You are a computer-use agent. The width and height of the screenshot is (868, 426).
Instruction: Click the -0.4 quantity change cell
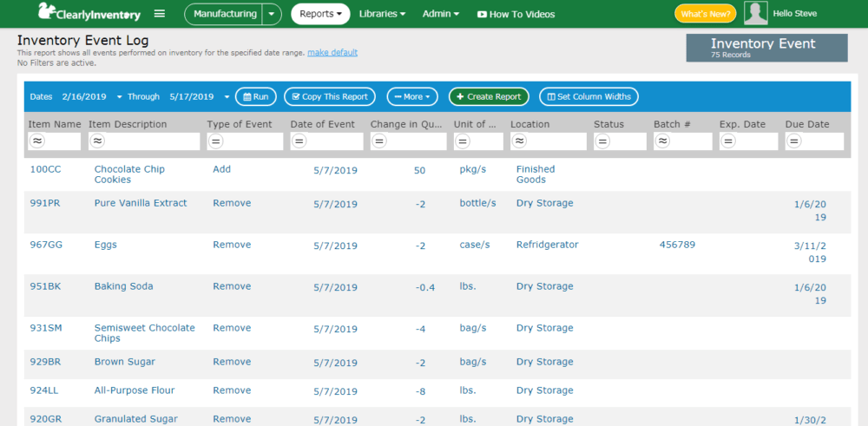425,288
